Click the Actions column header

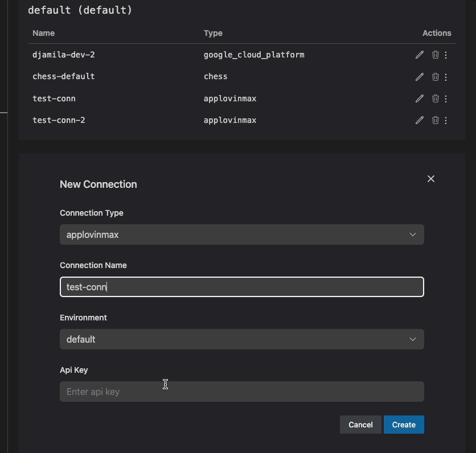[x=437, y=33]
